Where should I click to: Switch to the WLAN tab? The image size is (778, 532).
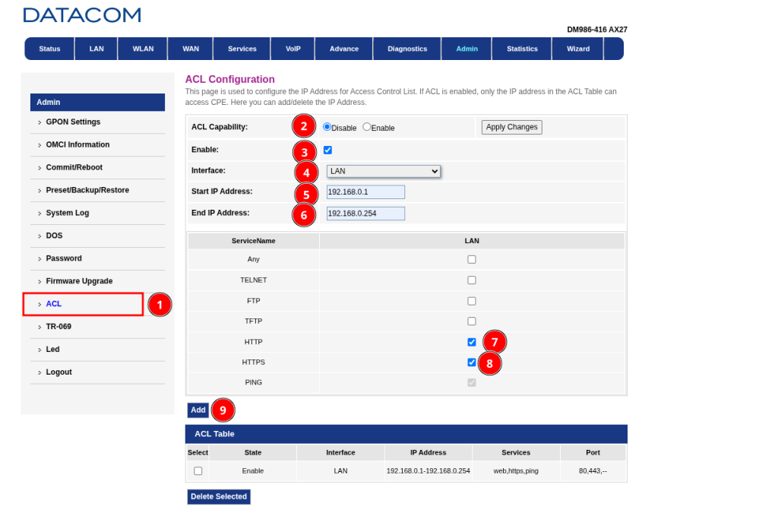(x=143, y=49)
